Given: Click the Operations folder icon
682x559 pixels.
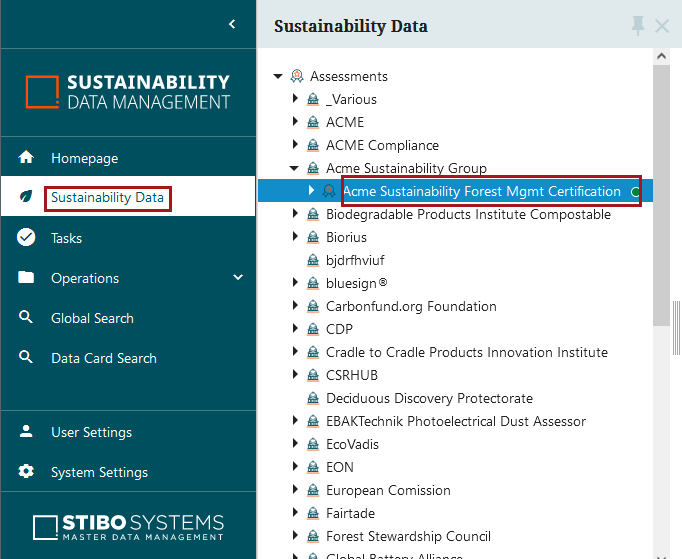Looking at the screenshot, I should (x=27, y=278).
